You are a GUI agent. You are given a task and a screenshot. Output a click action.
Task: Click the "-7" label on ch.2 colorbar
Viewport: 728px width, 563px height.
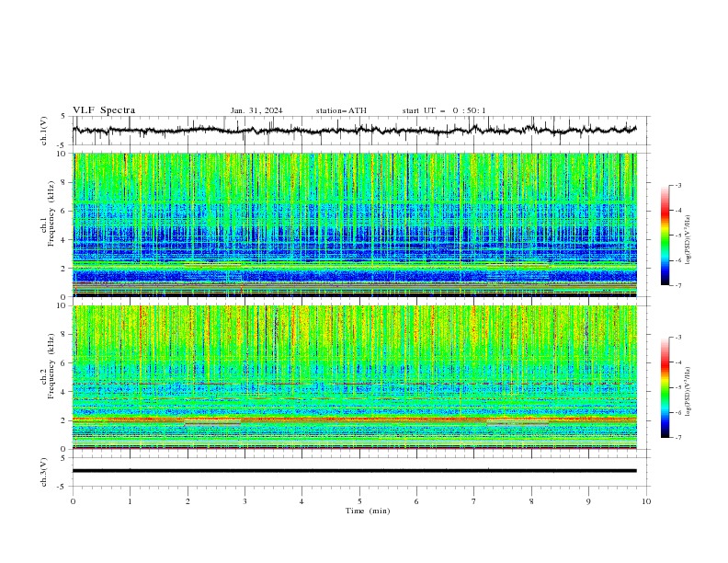click(x=677, y=438)
